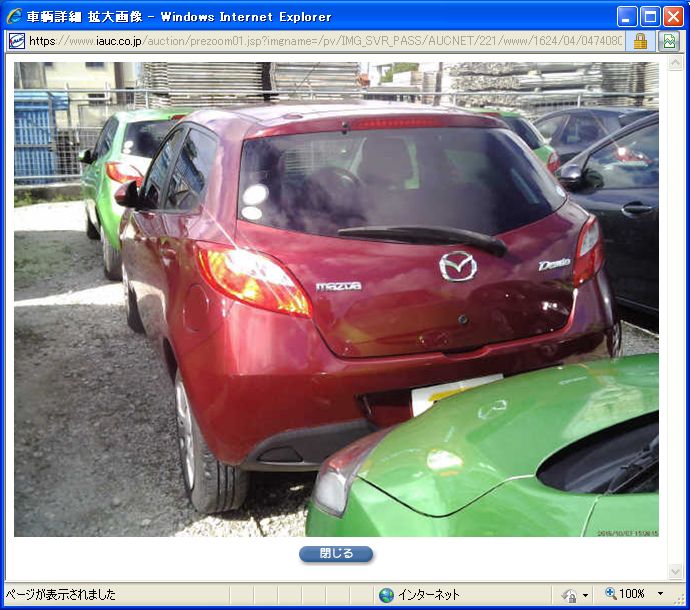Minimize the Internet Explorer window
Screen dimensions: 690x610
point(627,16)
